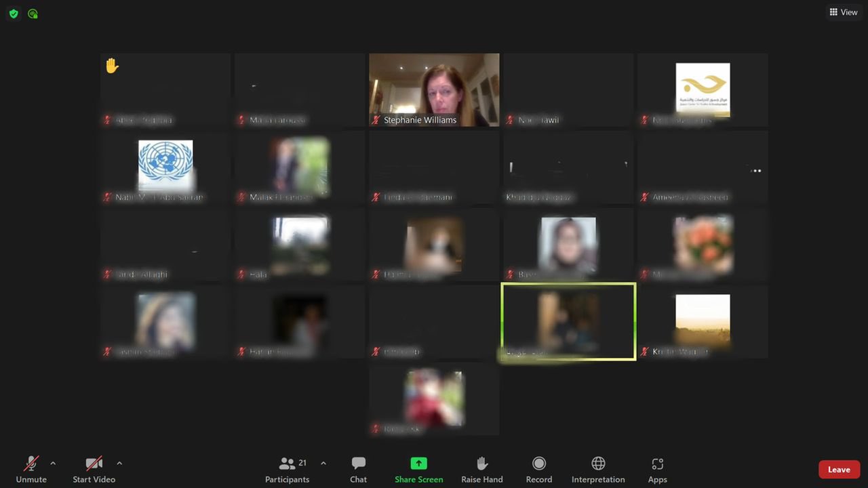Viewport: 868px width, 488px height.
Task: Click the green network status icon
Action: click(x=33, y=14)
